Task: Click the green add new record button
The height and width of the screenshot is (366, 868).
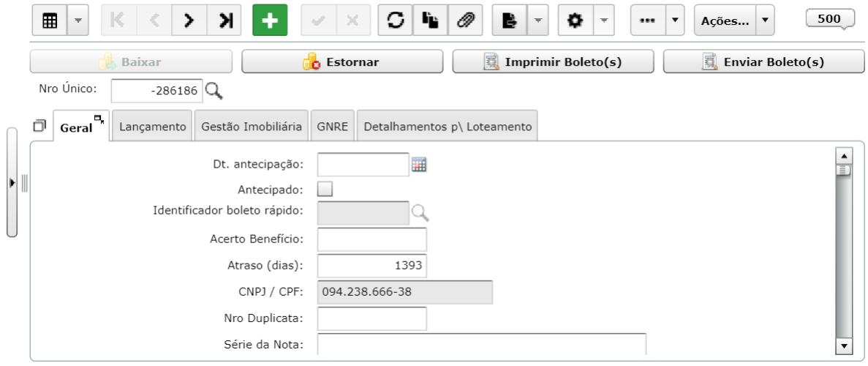Action: 270,20
